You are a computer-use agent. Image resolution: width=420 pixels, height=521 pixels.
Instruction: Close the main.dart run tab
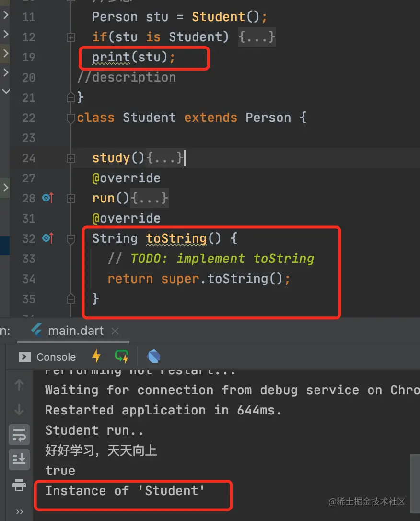(115, 331)
